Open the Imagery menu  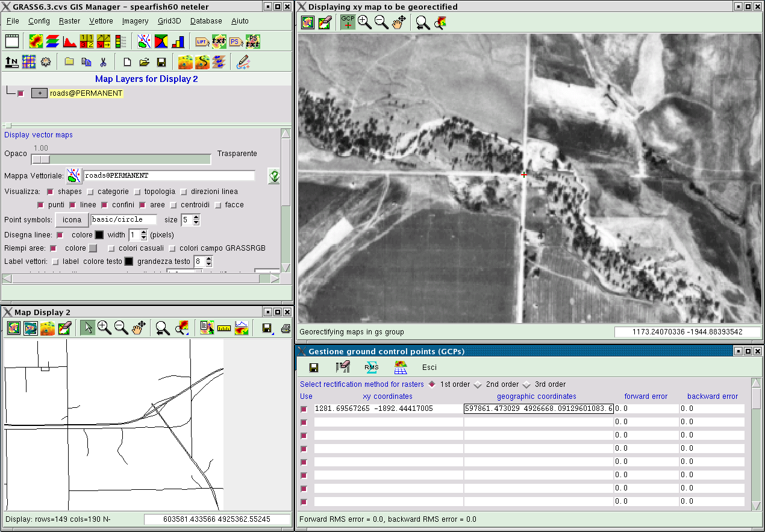[x=135, y=21]
